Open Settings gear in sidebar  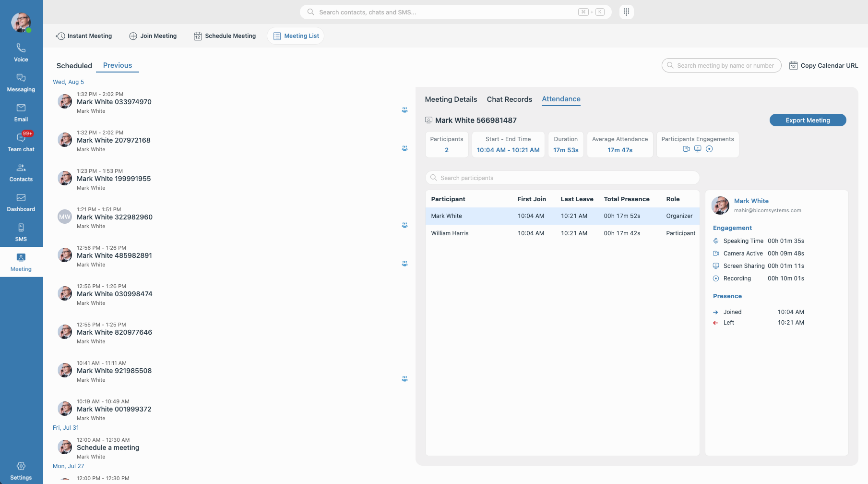[21, 471]
